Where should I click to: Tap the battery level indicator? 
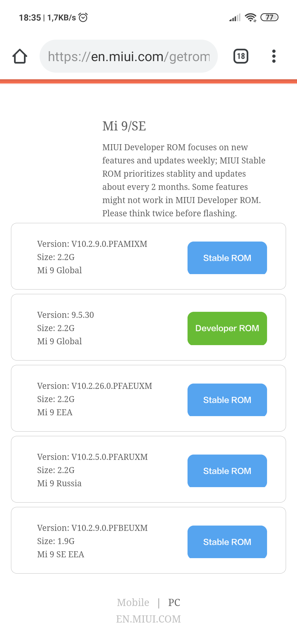click(x=269, y=17)
